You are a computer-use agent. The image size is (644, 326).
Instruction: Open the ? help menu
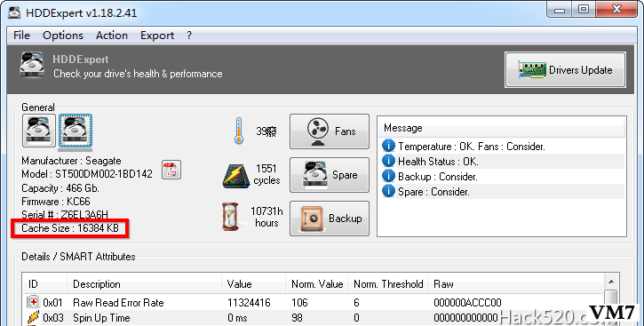(189, 36)
